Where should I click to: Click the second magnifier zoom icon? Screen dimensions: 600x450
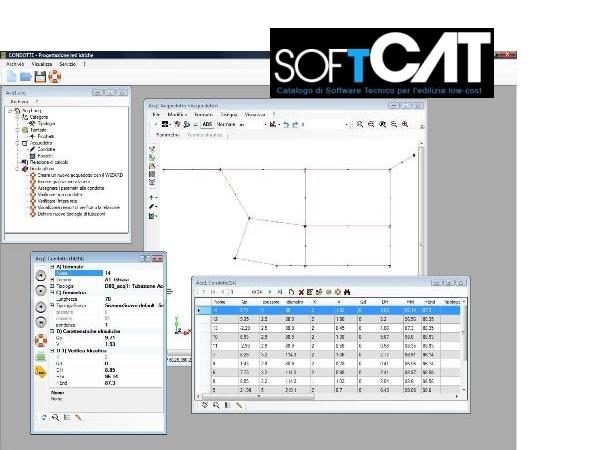[371, 124]
